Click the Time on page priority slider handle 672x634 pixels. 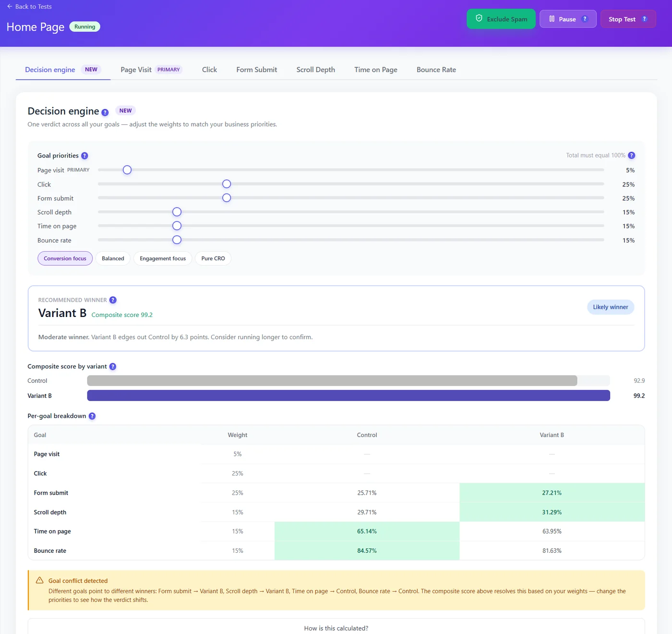coord(177,226)
